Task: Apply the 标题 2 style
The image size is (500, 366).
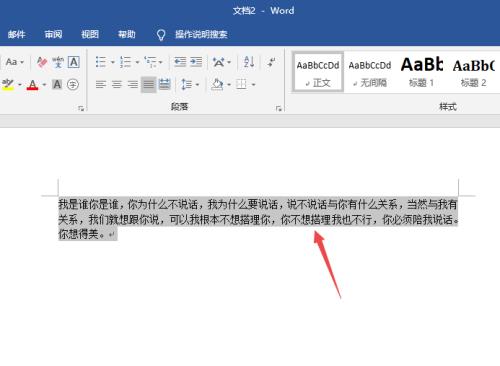Action: [474, 72]
